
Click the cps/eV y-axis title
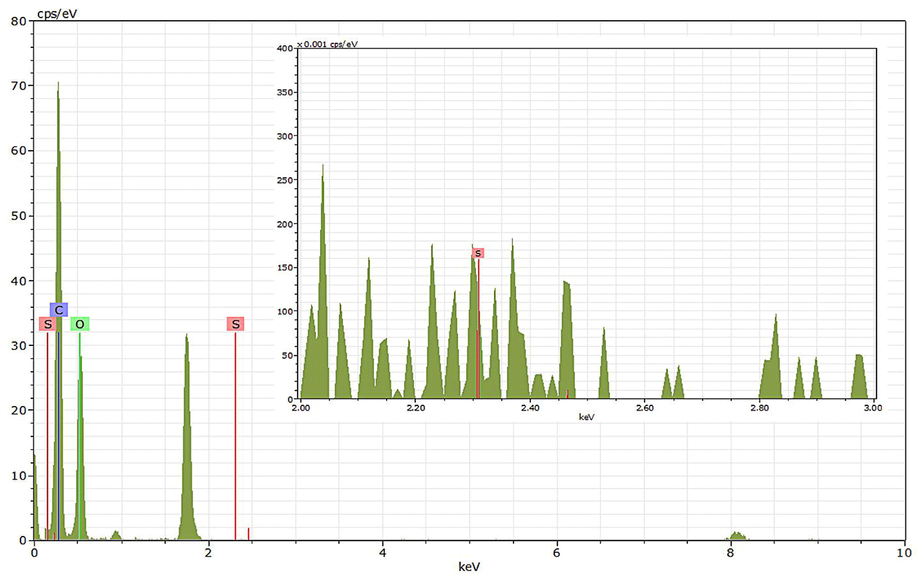click(57, 14)
